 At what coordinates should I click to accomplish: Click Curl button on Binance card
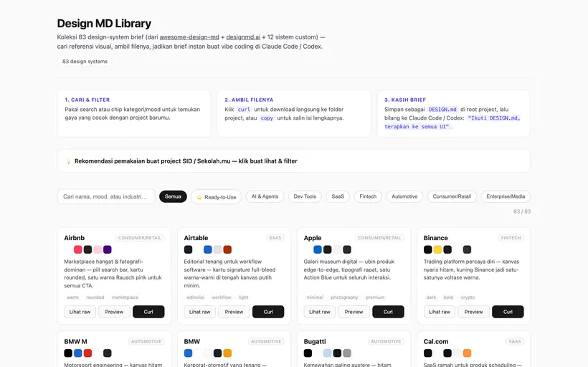(508, 312)
